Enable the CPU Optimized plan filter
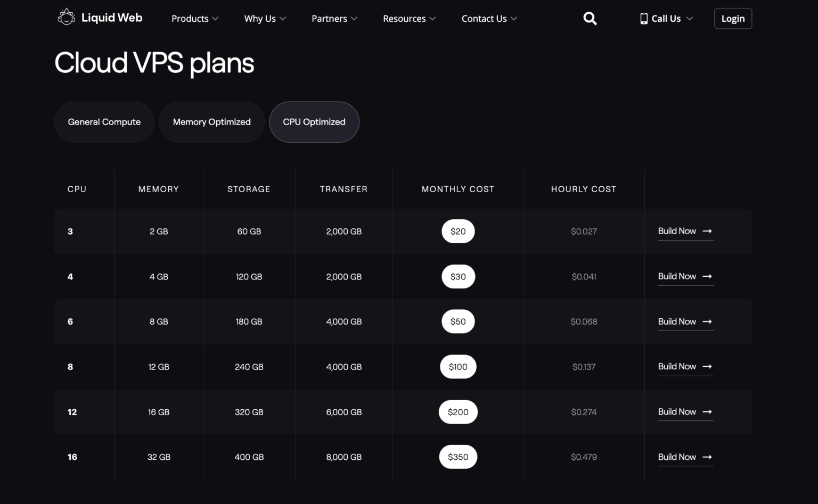Viewport: 818px width, 504px height. (314, 122)
